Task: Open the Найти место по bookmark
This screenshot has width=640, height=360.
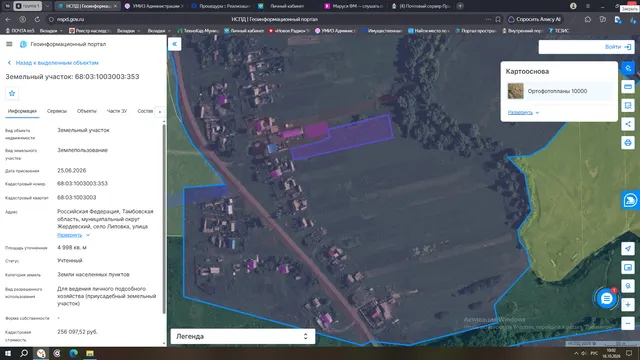Action: [x=429, y=31]
